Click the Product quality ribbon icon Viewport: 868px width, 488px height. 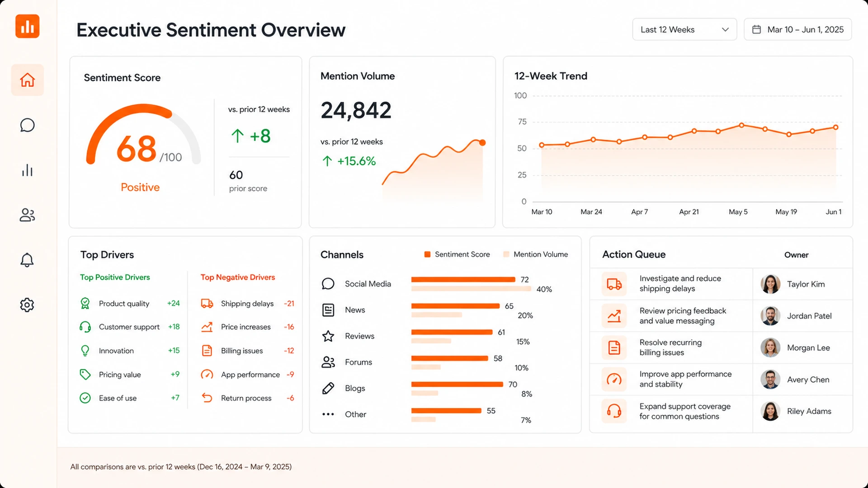(x=85, y=303)
